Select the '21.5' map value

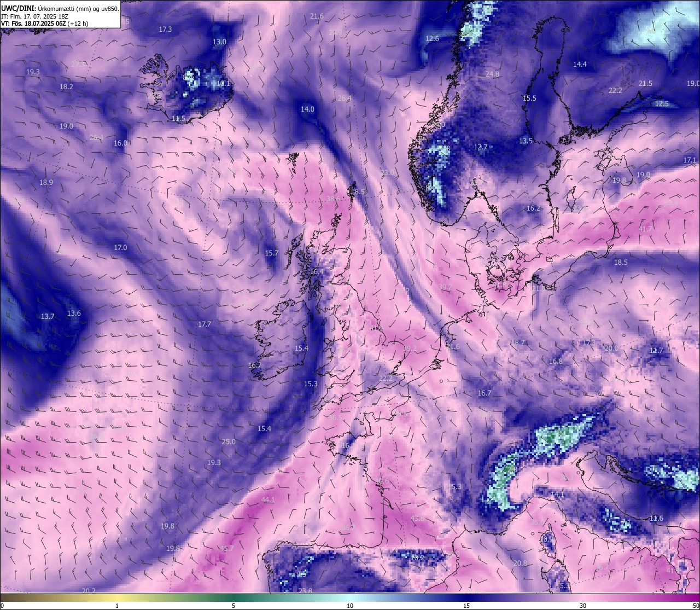(645, 83)
